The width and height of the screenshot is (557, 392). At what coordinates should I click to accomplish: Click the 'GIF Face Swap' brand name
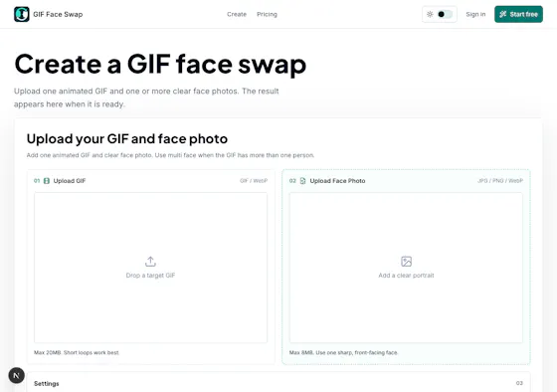(58, 14)
